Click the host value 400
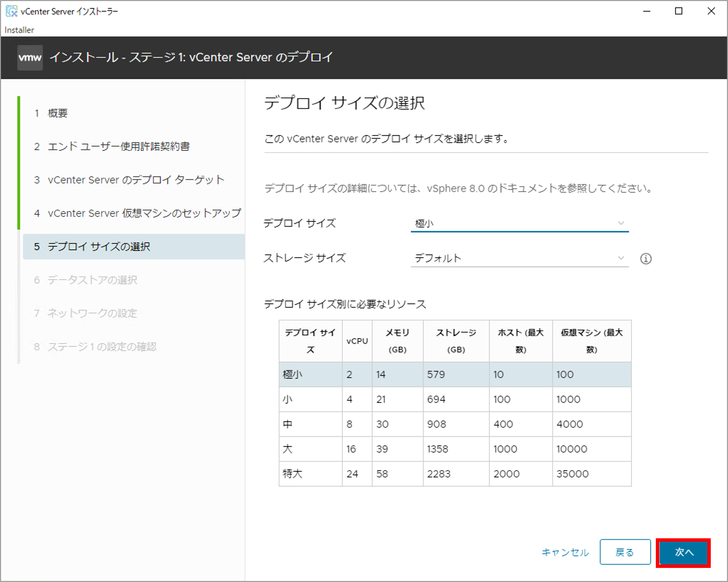This screenshot has width=728, height=582. click(503, 424)
